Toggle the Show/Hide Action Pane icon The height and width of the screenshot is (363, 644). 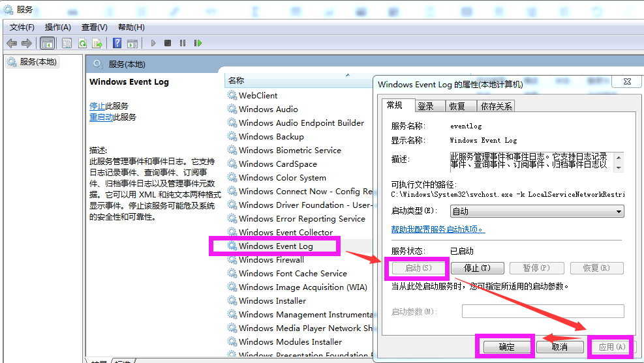tap(132, 43)
